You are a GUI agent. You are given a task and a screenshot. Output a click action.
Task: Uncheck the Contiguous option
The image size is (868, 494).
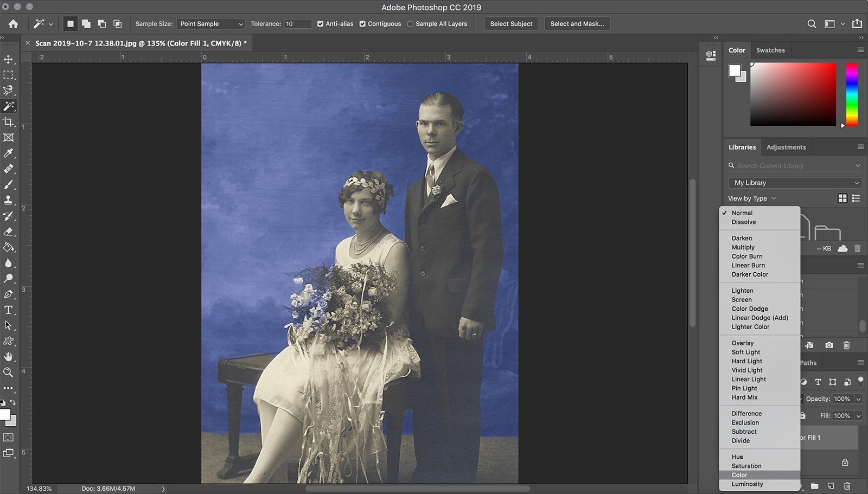pos(362,24)
